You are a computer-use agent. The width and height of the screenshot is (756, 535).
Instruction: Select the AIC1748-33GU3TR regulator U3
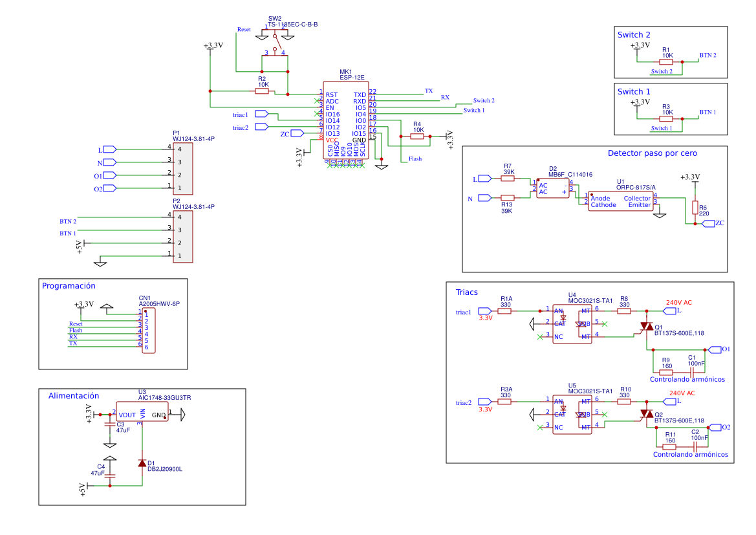144,411
